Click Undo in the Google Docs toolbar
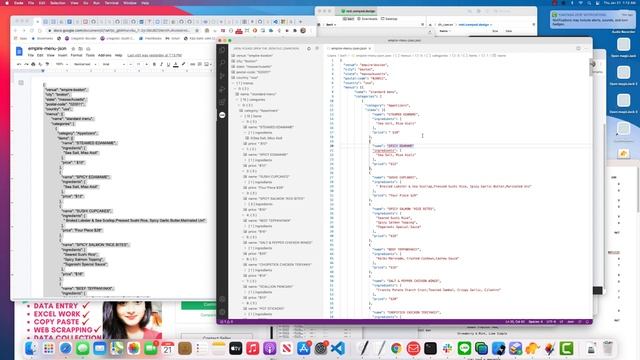640x360 pixels. click(19, 64)
